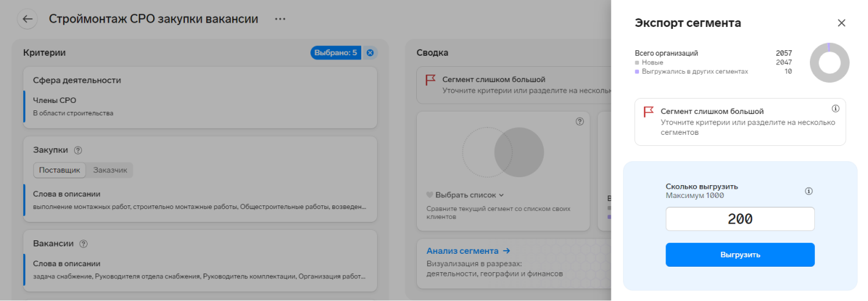This screenshot has height=301, width=868.
Task: Open info icon on segment-too-large warning
Action: [x=835, y=109]
